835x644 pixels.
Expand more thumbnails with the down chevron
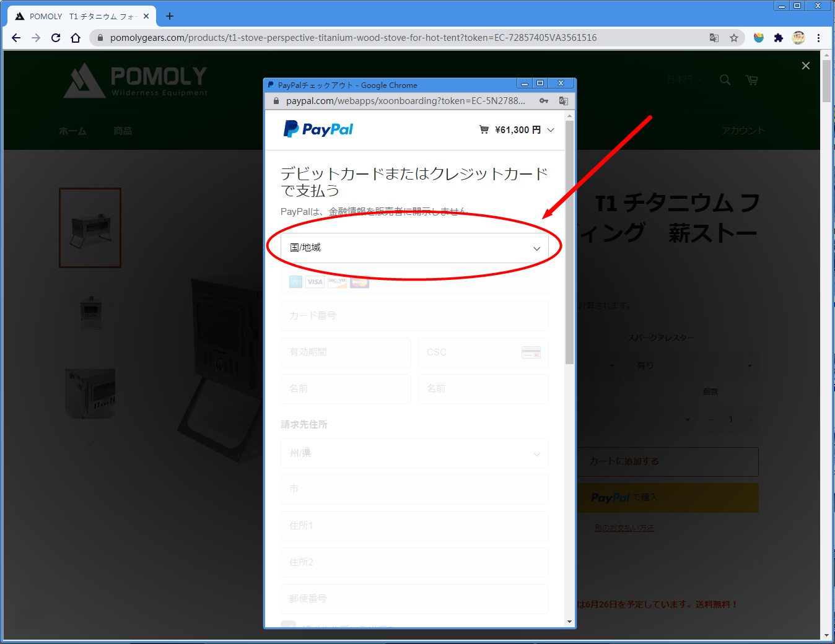(x=90, y=442)
